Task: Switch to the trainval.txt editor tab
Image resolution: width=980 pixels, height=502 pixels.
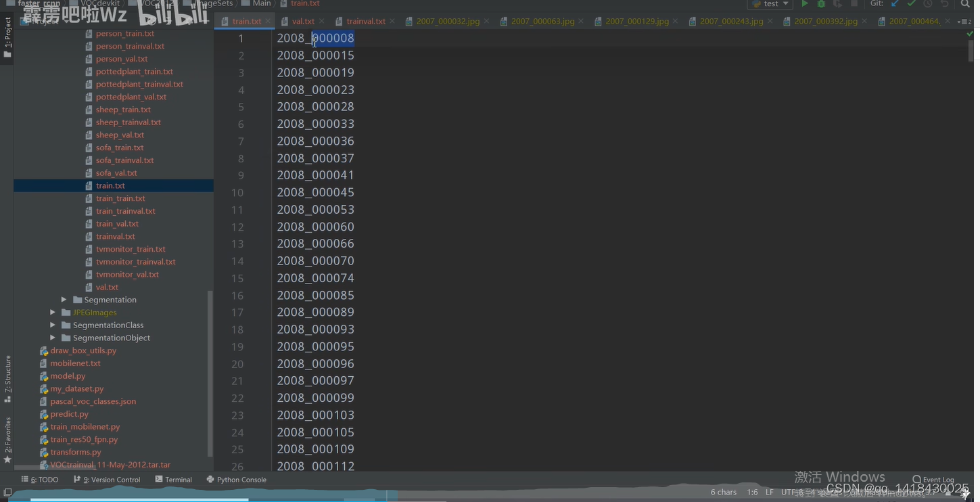Action: (x=366, y=22)
